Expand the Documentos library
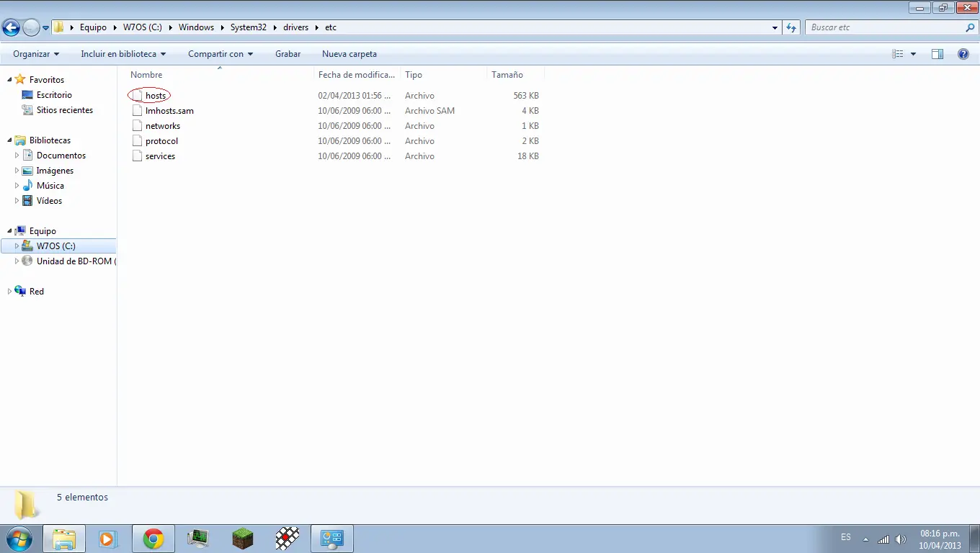The width and height of the screenshot is (980, 553). coord(17,155)
